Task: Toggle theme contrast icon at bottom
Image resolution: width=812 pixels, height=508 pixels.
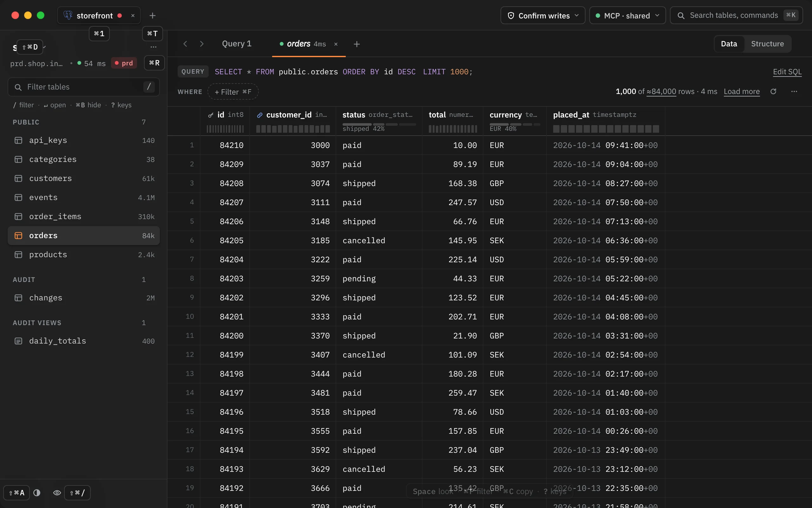Action: click(x=37, y=492)
